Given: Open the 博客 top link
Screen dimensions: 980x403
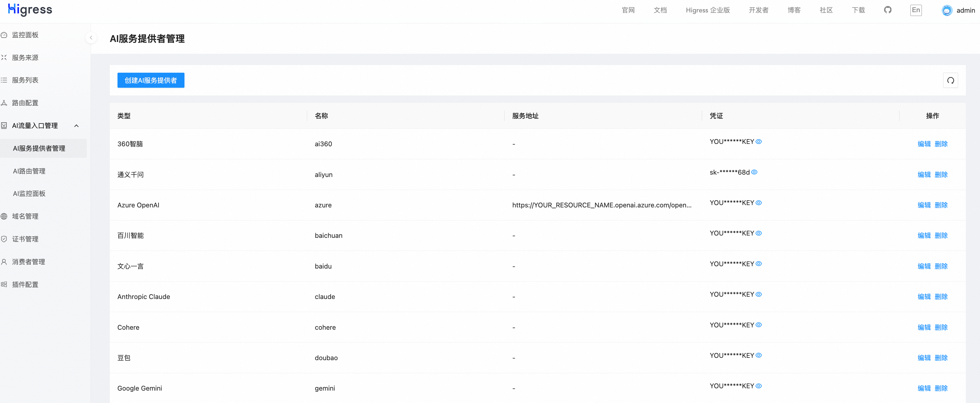Looking at the screenshot, I should point(794,10).
